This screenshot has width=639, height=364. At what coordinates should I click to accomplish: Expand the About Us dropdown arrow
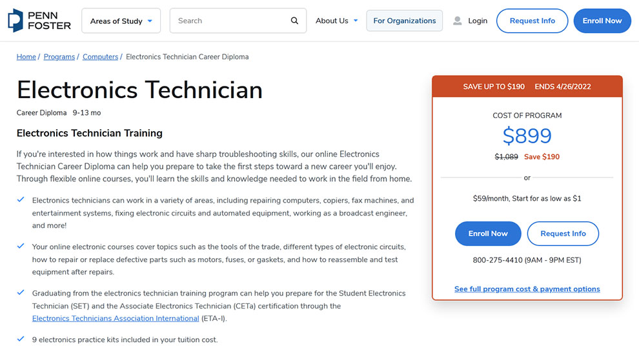point(356,21)
